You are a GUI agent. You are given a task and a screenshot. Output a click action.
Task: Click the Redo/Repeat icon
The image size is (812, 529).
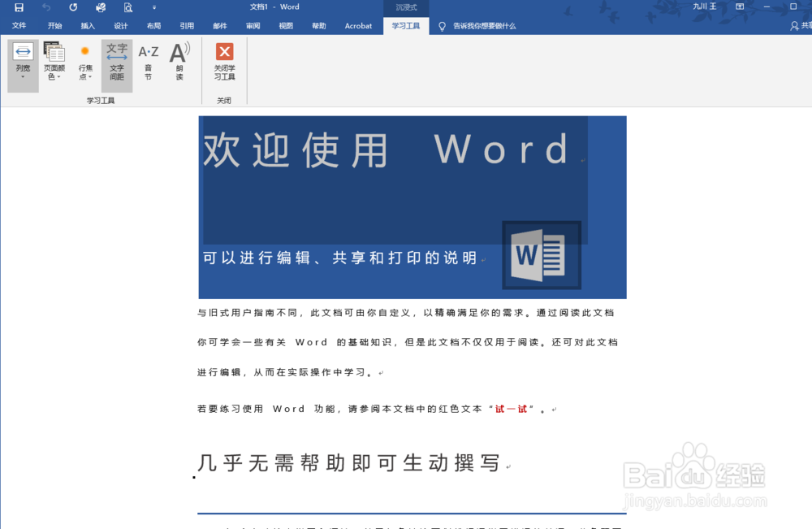click(73, 7)
